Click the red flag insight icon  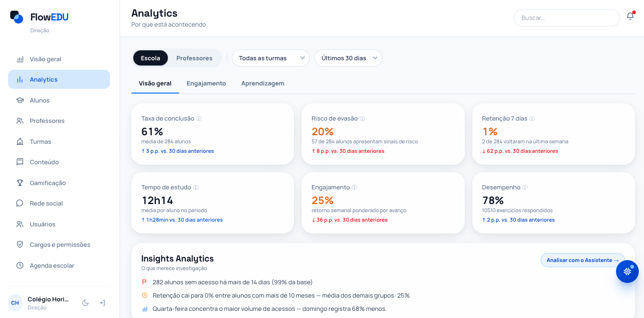tap(145, 282)
